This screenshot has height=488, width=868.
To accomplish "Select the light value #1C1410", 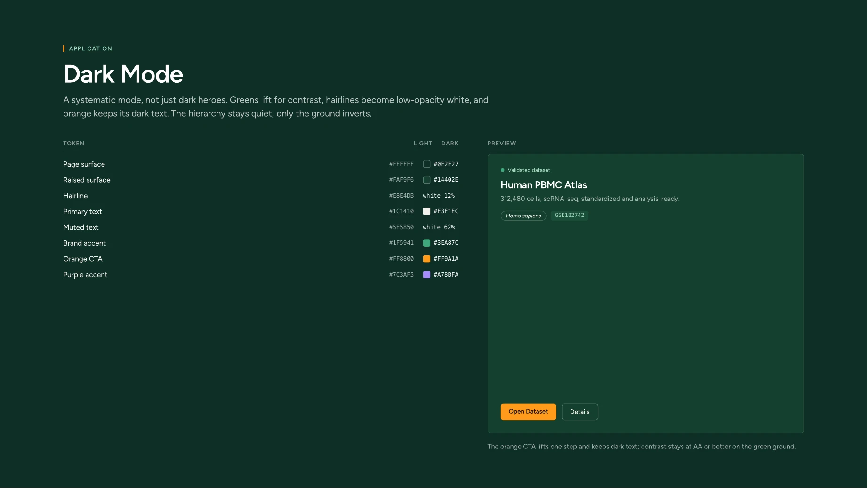I will tap(402, 211).
